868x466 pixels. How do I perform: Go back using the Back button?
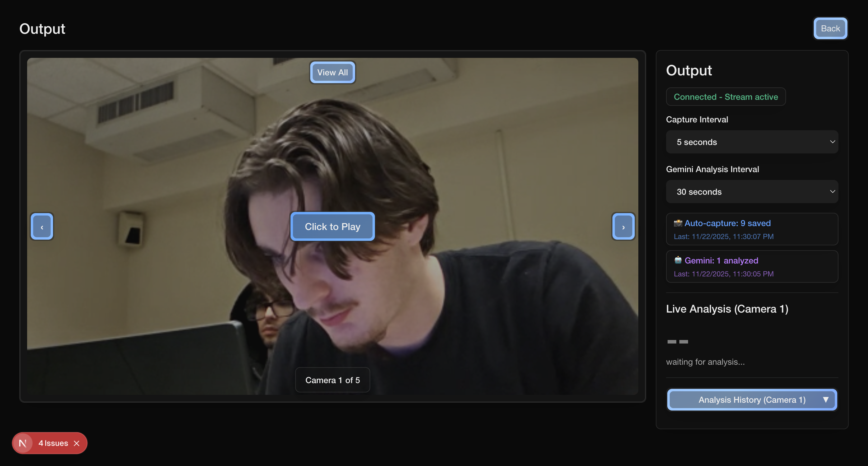click(830, 29)
